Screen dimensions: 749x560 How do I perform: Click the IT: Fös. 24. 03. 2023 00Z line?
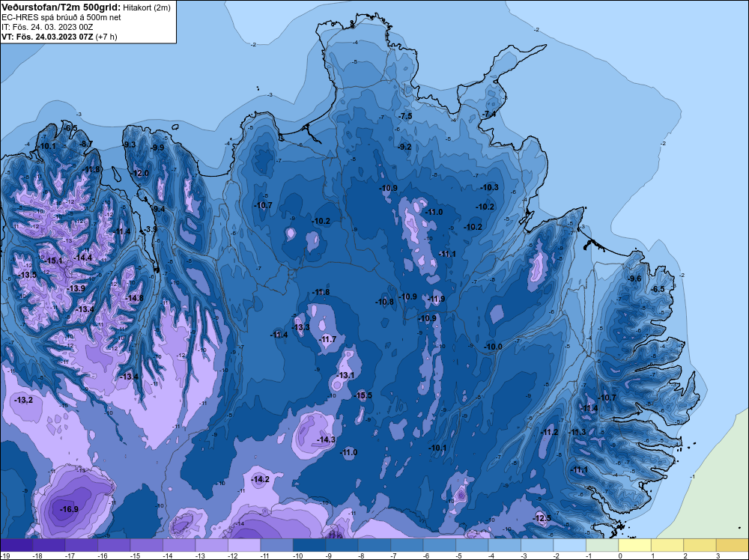point(46,27)
